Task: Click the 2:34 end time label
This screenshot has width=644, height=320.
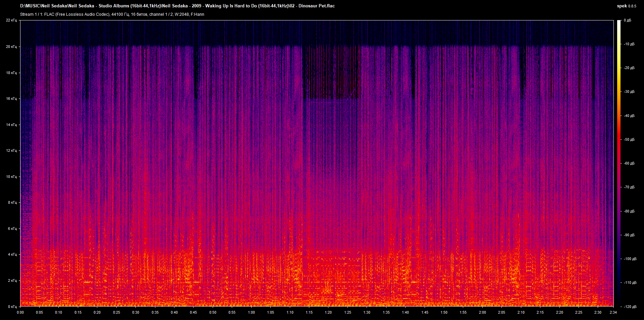Action: point(613,312)
